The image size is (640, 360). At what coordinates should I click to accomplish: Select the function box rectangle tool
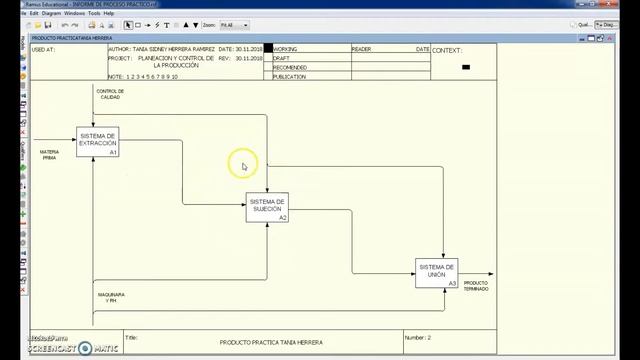138,25
